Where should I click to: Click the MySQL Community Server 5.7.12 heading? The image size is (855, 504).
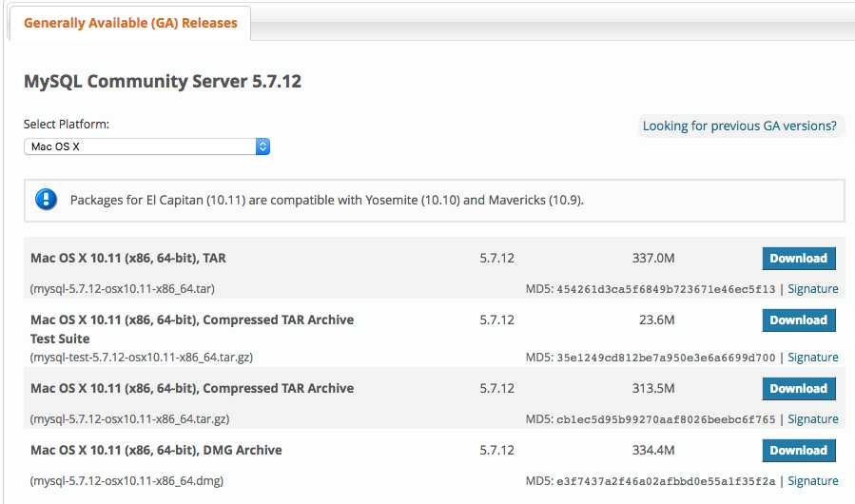163,81
